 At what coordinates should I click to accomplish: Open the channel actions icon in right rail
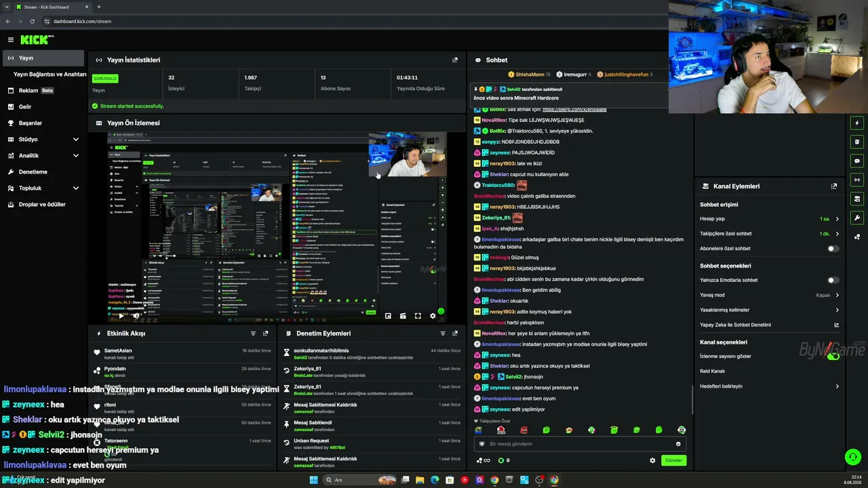point(857,199)
